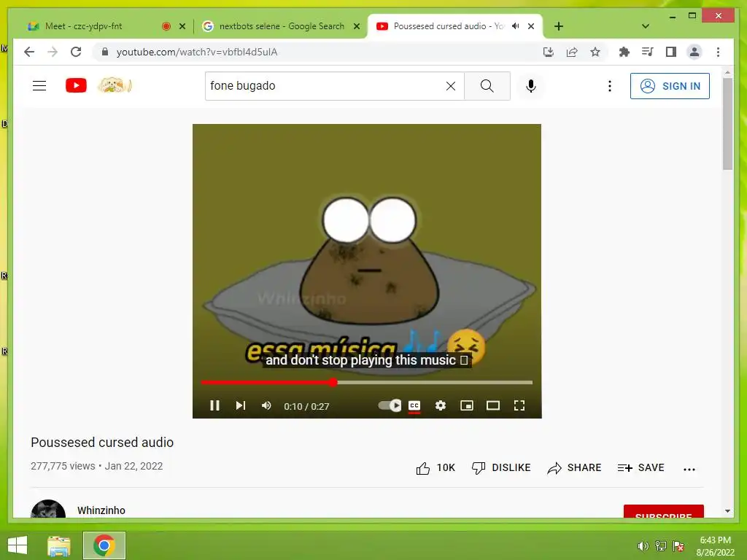This screenshot has height=560, width=747.
Task: Pause the video
Action: (214, 405)
